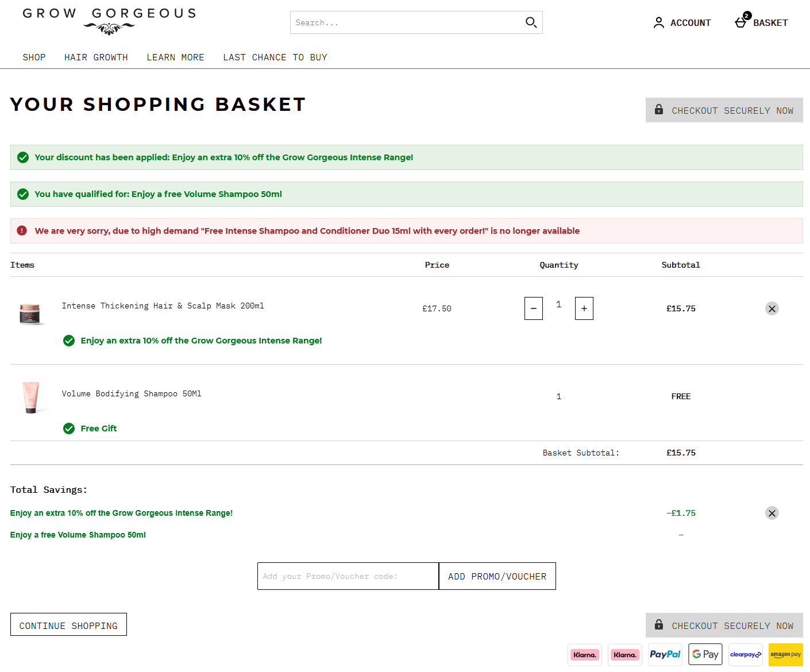Viewport: 810px width, 672px height.
Task: Click the CONTINUE SHOPPING button
Action: (68, 625)
